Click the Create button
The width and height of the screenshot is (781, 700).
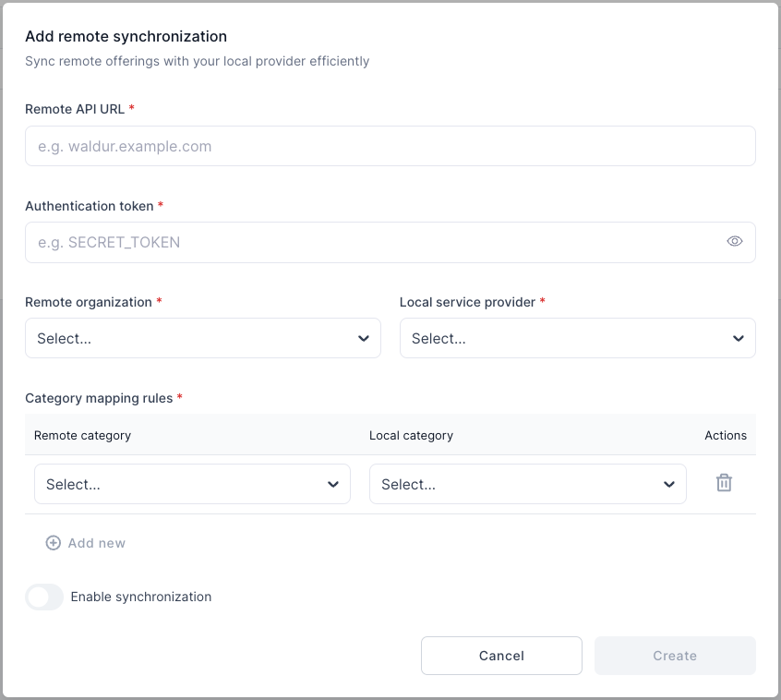point(674,656)
